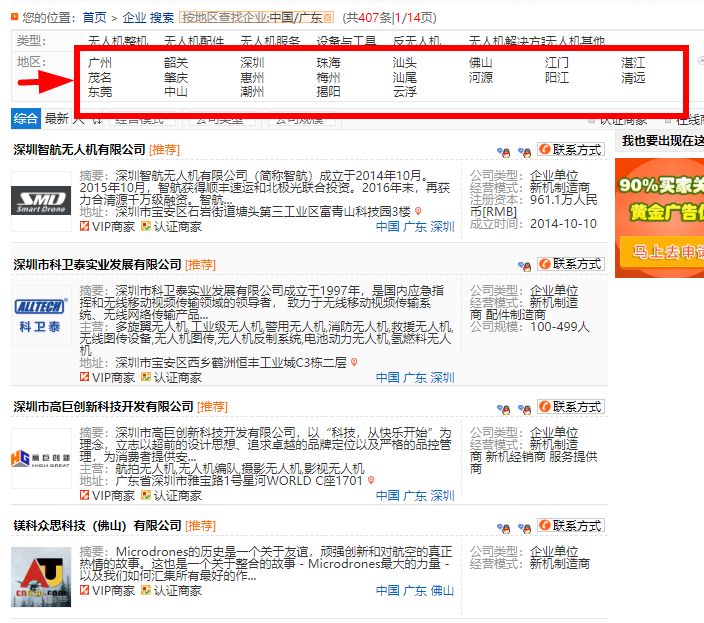
Task: Select the 最新 sorting tab
Action: point(56,119)
